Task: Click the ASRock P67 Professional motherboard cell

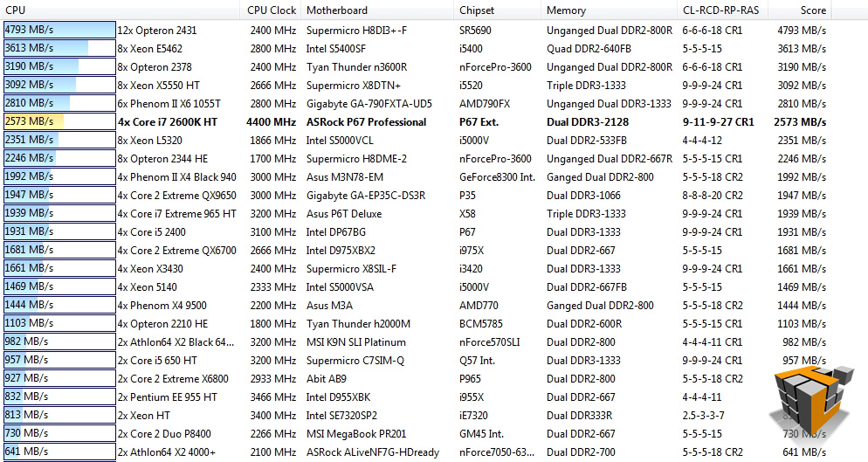Action: point(367,122)
